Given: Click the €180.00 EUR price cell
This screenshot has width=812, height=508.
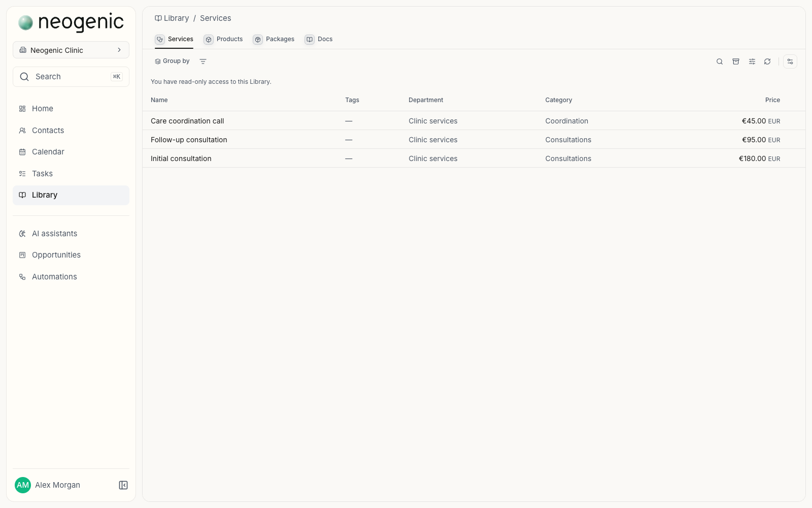Looking at the screenshot, I should (759, 158).
